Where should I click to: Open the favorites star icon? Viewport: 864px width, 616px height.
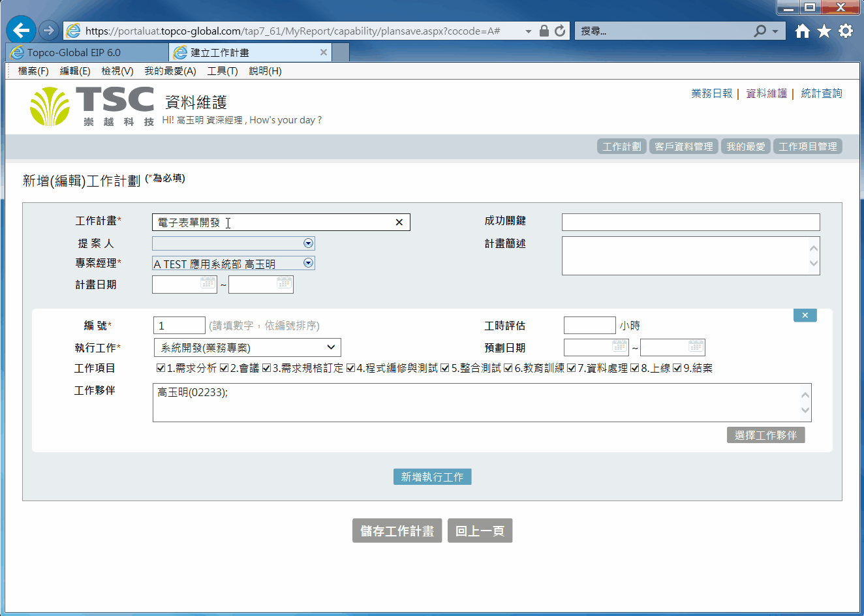coord(824,31)
